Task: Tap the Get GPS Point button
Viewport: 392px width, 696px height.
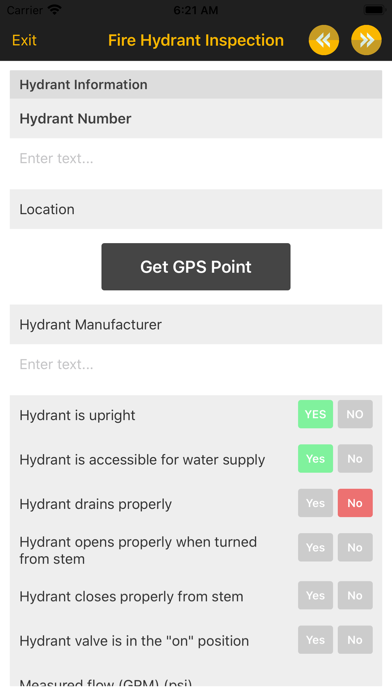Action: click(x=196, y=267)
